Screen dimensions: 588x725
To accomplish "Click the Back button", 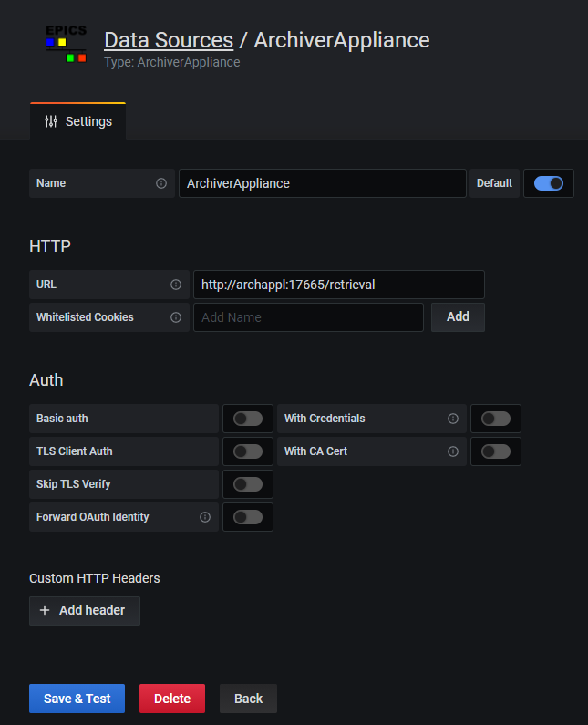I will 248,699.
